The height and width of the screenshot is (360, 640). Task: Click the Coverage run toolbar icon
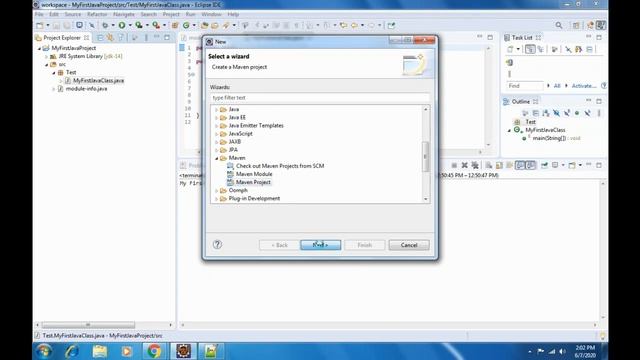pos(139,25)
